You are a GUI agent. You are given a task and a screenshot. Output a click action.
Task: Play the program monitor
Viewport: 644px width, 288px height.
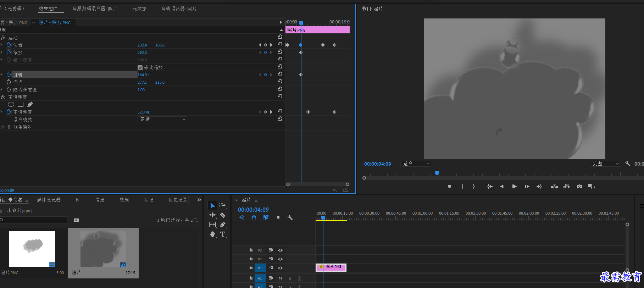tap(514, 187)
